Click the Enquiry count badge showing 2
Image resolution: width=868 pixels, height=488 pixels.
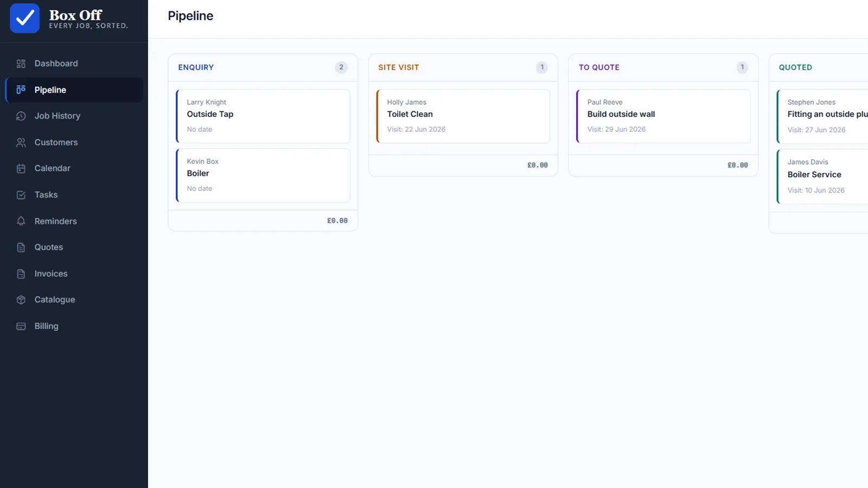pyautogui.click(x=341, y=67)
